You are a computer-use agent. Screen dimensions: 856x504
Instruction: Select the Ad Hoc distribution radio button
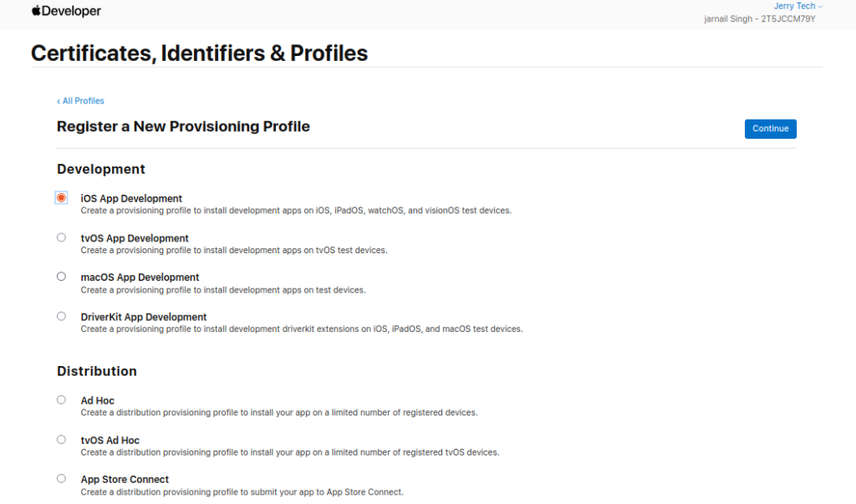61,400
